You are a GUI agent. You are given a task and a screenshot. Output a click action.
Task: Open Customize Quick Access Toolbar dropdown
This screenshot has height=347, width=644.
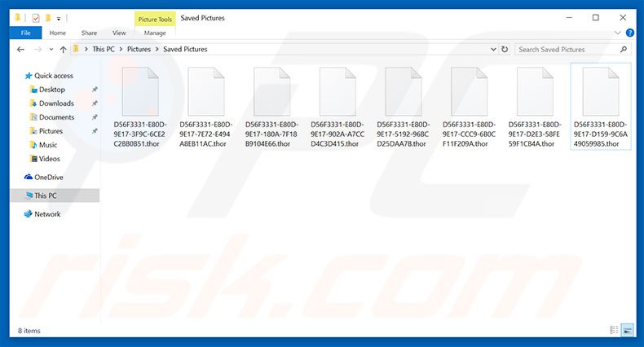(60, 18)
